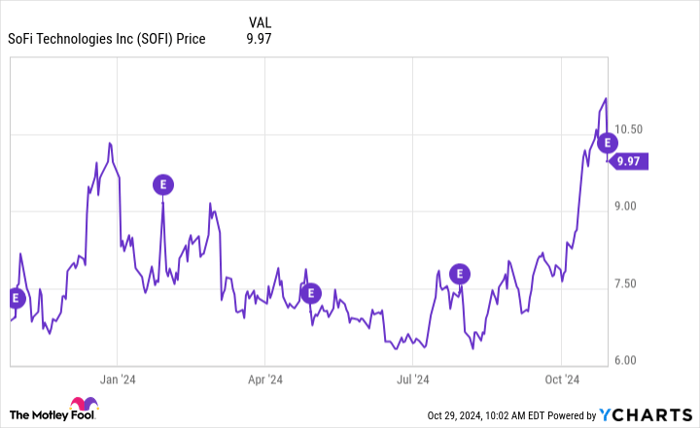
Task: Click the Apr '24 axis label
Action: tap(265, 380)
